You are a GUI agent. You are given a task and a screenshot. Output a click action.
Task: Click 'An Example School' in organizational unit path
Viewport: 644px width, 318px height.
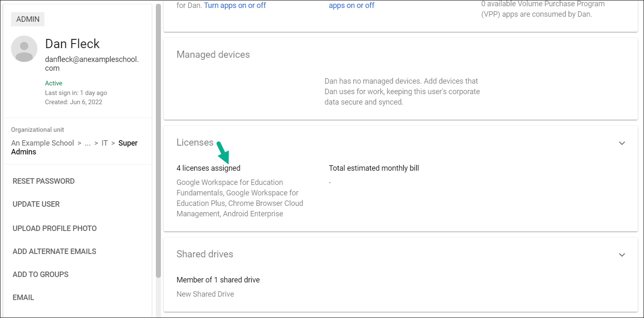click(43, 143)
